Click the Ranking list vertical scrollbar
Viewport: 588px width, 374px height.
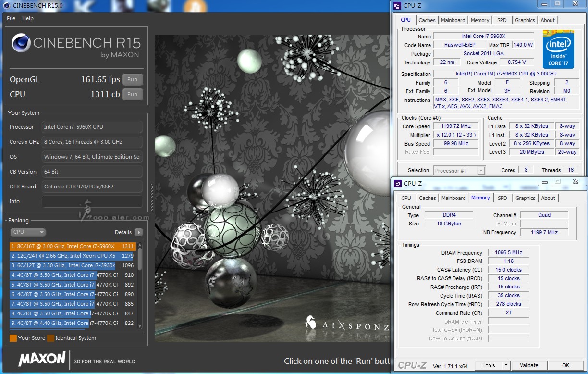(140, 285)
